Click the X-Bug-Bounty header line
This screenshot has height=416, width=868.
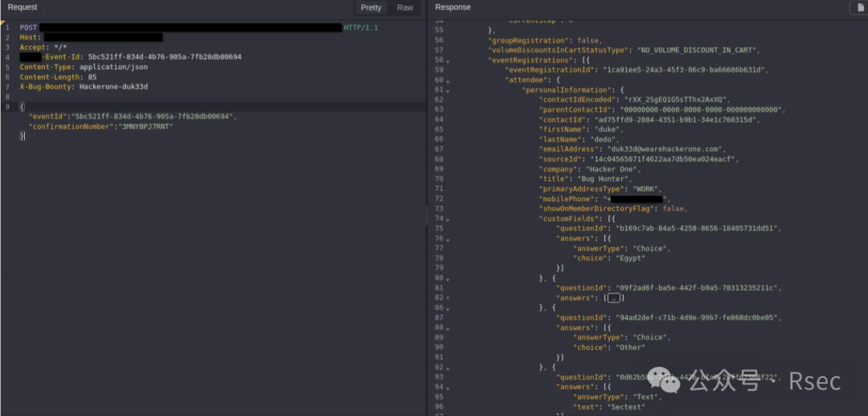coord(84,87)
